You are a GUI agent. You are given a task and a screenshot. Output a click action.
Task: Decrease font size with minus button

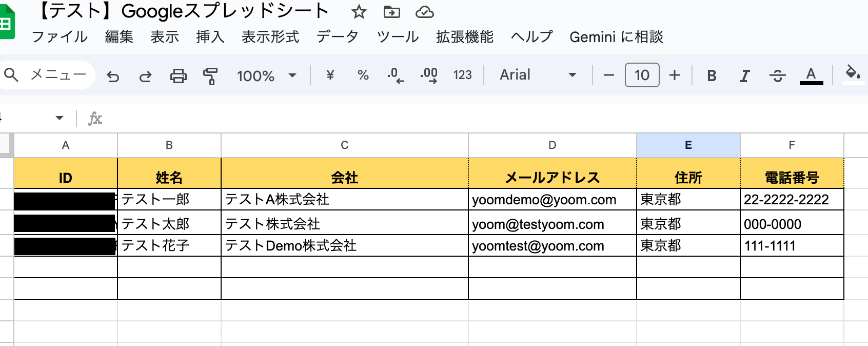[609, 75]
